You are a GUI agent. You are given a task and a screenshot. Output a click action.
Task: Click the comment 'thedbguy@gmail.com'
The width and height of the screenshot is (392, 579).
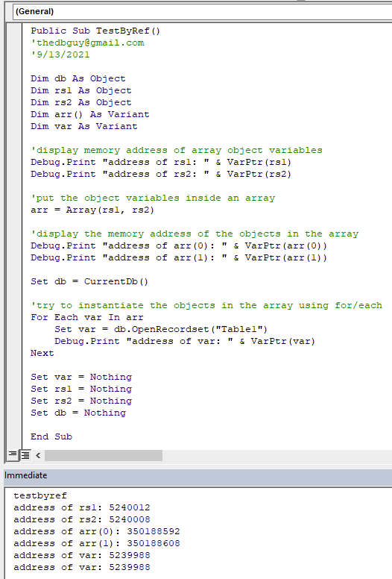coord(87,43)
